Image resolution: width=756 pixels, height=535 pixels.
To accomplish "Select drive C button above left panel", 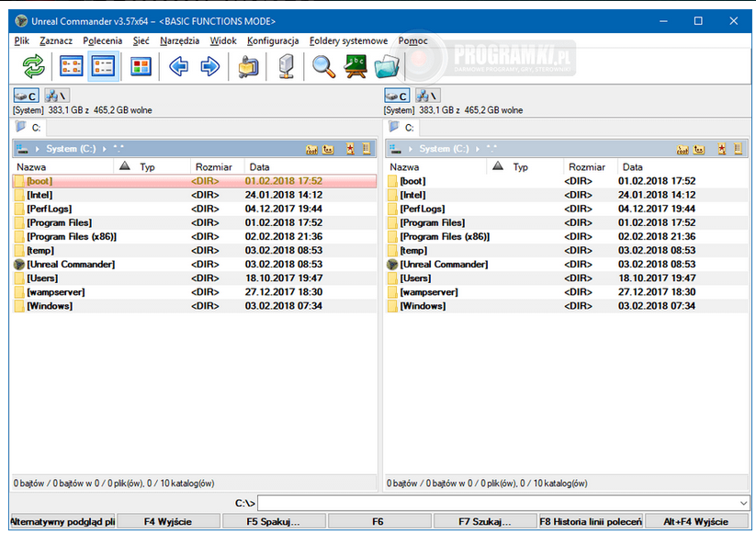I will pos(26,96).
